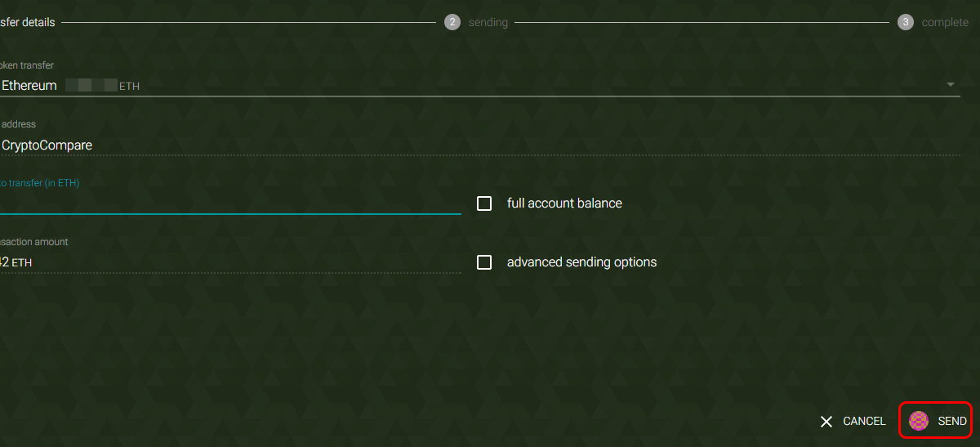980x447 pixels.
Task: Focus the amount to transfer input field
Action: (x=230, y=203)
